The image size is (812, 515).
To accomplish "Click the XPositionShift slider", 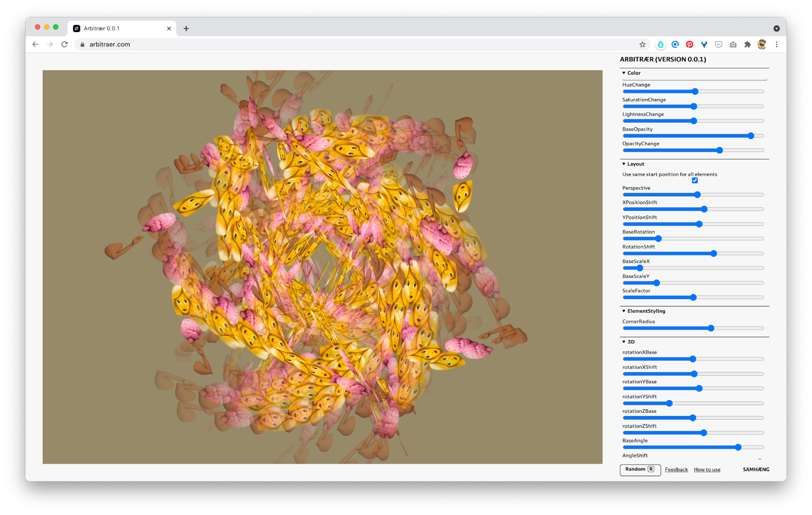I will pyautogui.click(x=693, y=209).
